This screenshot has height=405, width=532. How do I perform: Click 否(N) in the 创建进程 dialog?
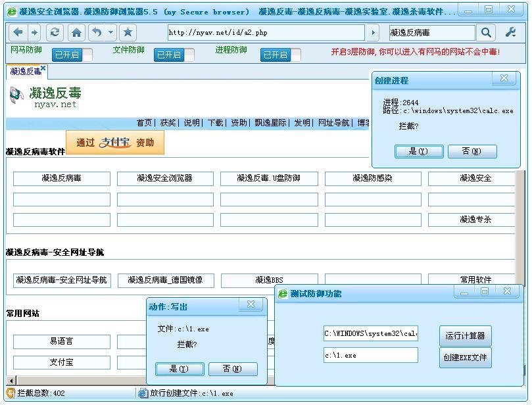click(x=472, y=151)
